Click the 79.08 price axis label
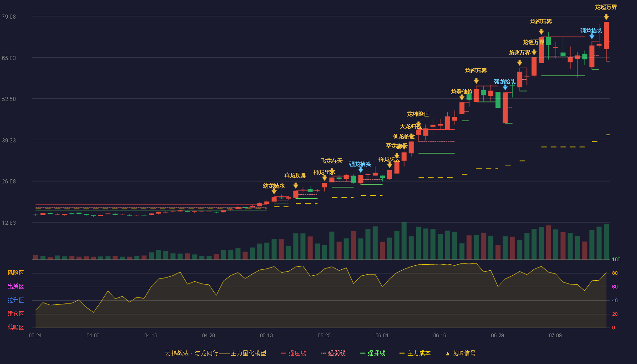Screen dimensions: 637x364 (x=9, y=17)
